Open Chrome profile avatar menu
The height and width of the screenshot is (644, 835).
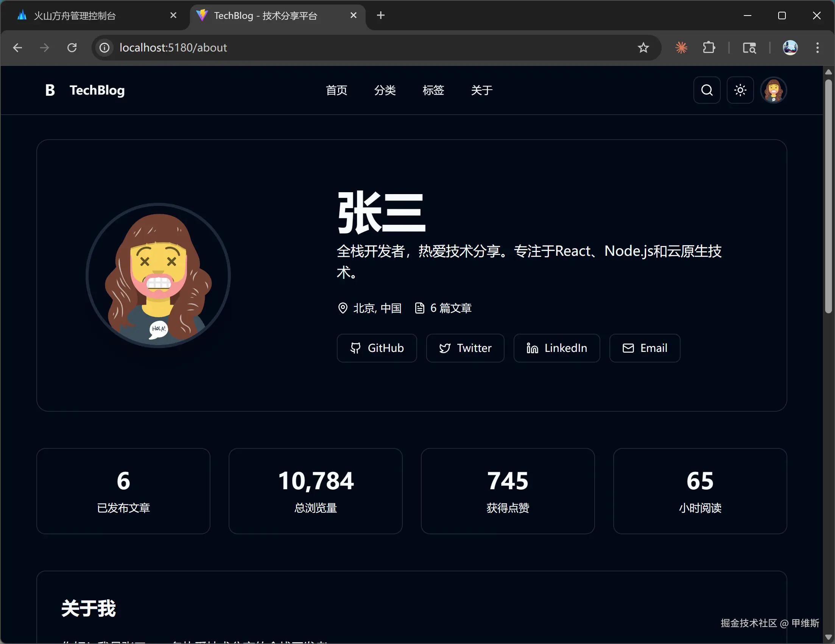790,48
